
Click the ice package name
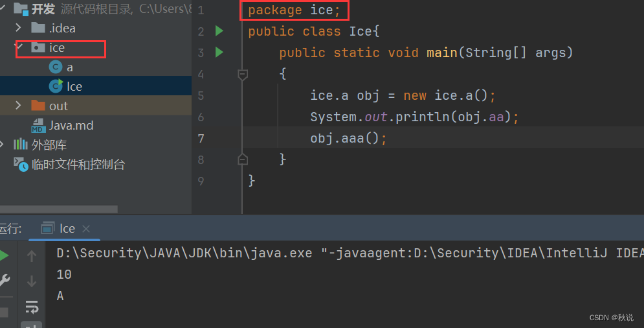[x=57, y=48]
